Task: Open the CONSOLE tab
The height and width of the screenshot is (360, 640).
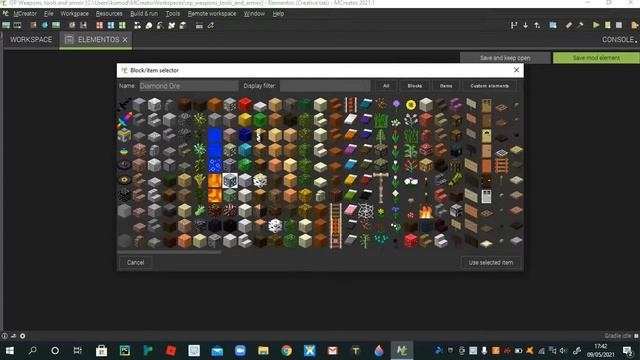Action: point(618,40)
